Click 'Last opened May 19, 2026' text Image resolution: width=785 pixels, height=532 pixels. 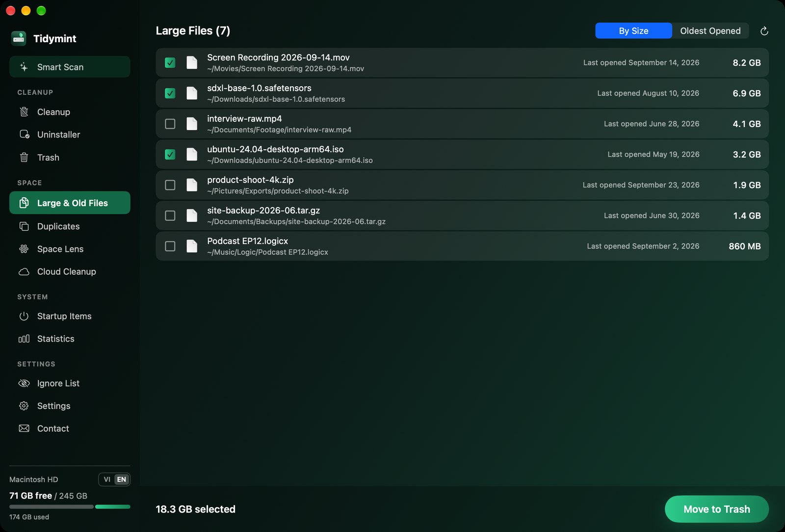pyautogui.click(x=654, y=155)
